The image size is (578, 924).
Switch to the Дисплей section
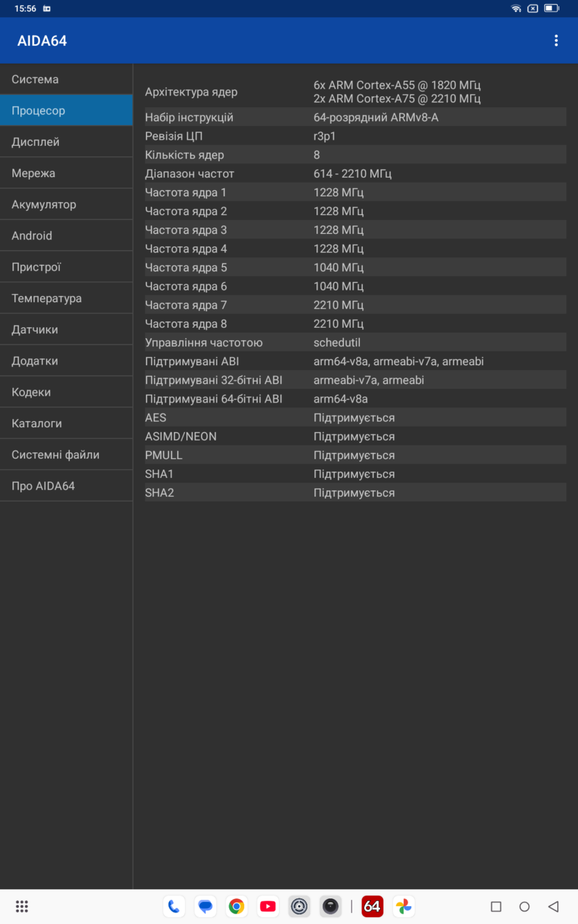pyautogui.click(x=66, y=142)
